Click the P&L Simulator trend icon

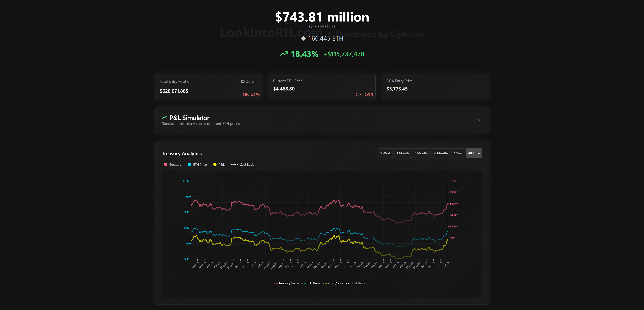pos(165,117)
